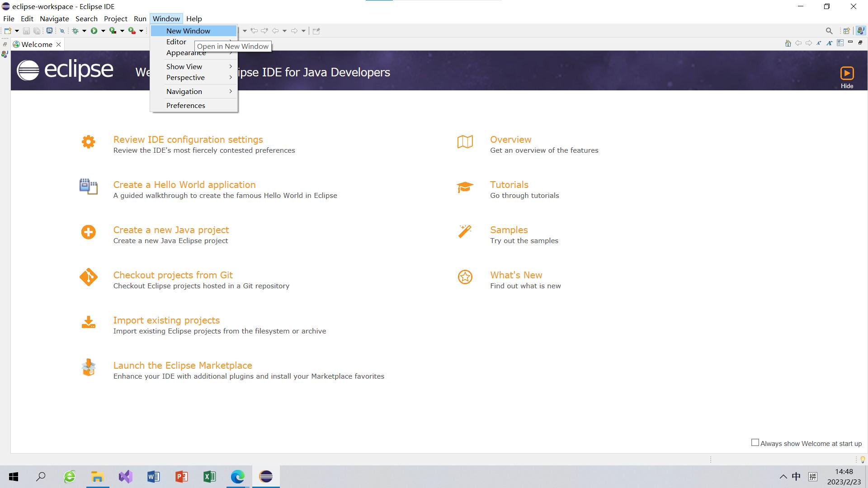Click the Next Edit Location arrow icon
The image size is (868, 488).
264,31
